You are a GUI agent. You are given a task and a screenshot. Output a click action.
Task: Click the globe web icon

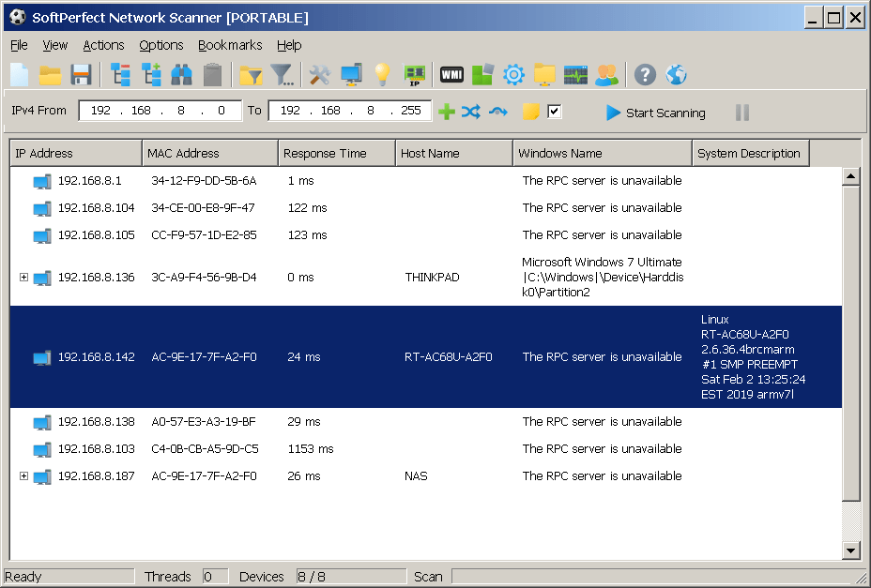pyautogui.click(x=676, y=75)
